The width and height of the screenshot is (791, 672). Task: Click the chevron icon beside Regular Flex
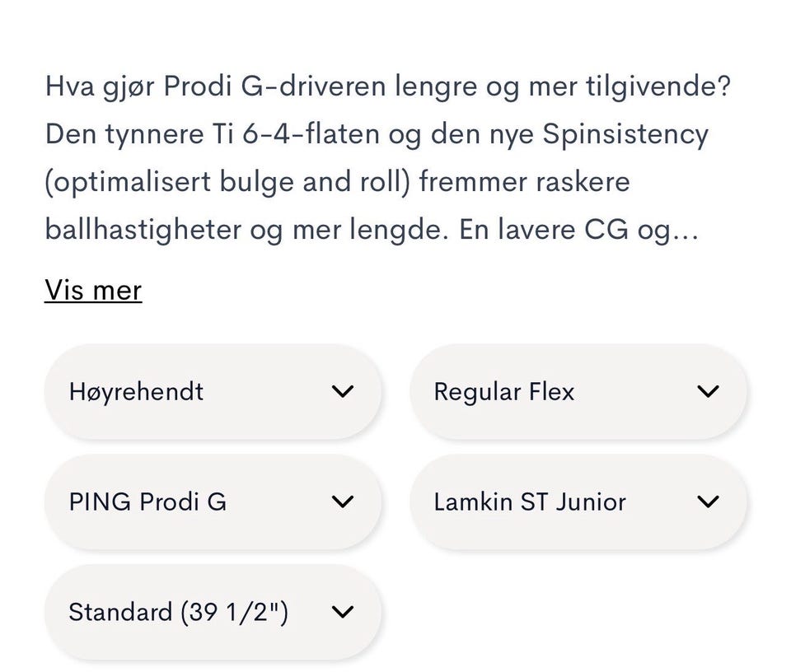pos(708,392)
